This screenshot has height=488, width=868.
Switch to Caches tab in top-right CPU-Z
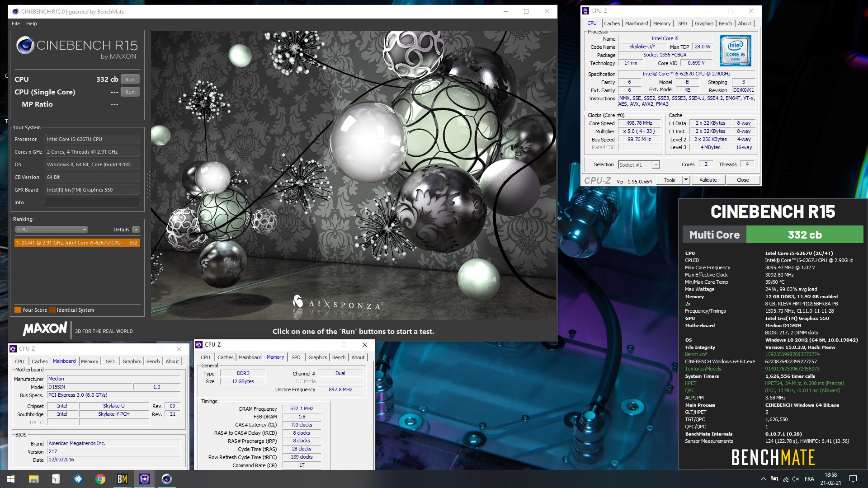(612, 23)
